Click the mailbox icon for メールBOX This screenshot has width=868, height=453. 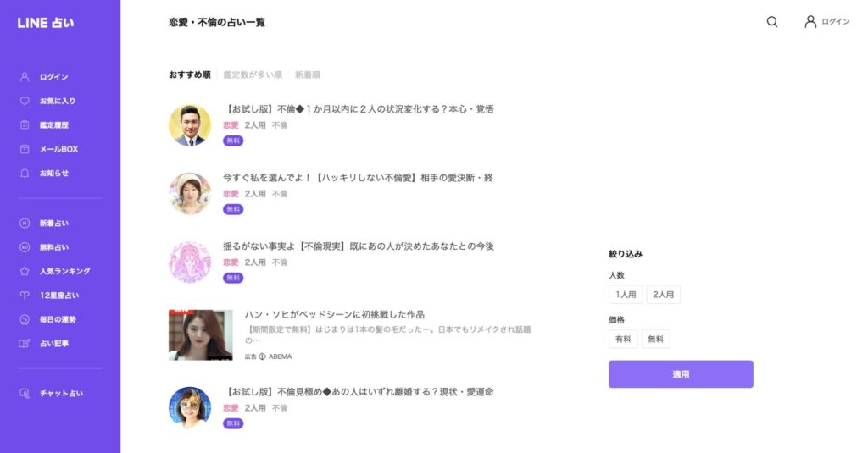25,149
